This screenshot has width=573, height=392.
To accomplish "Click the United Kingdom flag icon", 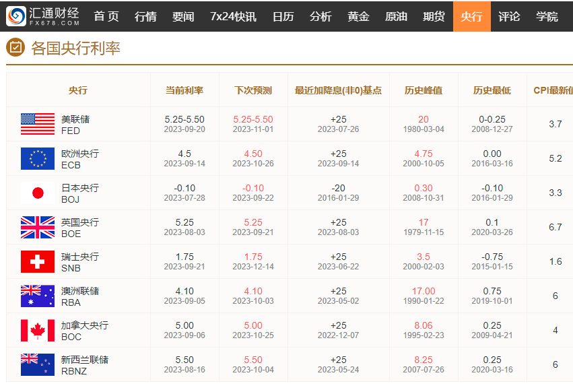I will (x=38, y=227).
